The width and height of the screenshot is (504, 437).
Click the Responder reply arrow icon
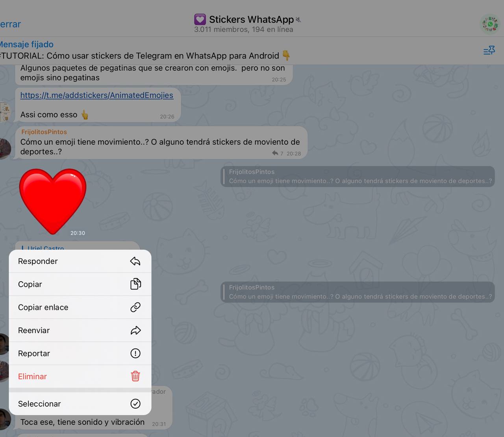135,261
